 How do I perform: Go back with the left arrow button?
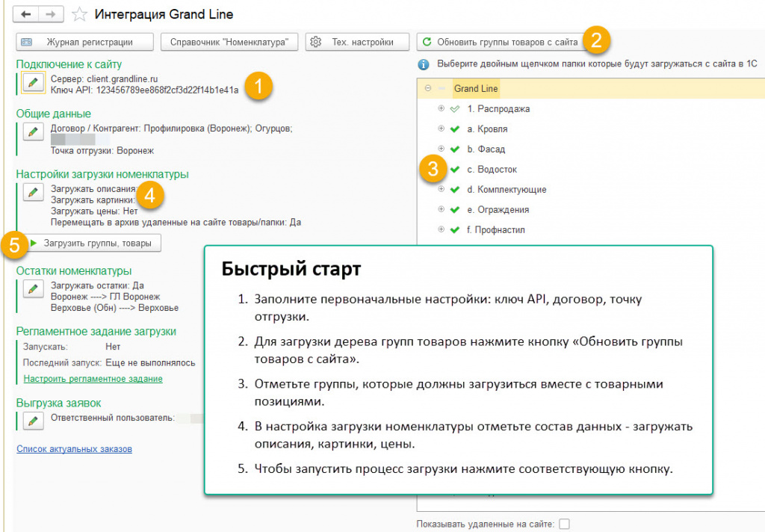(26, 14)
